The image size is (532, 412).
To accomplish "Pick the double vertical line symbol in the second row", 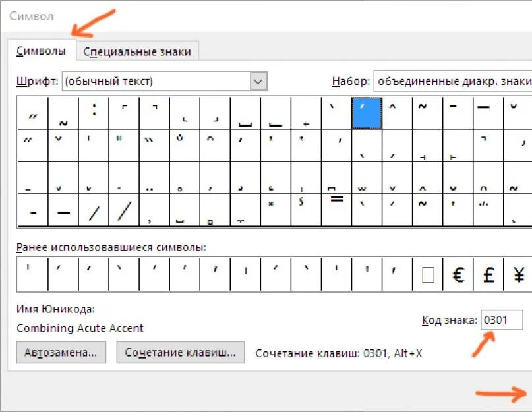I will [124, 145].
